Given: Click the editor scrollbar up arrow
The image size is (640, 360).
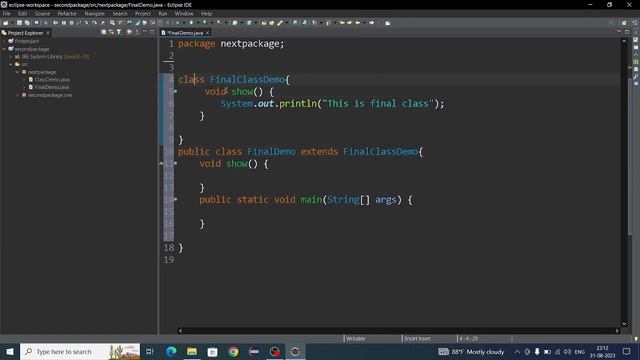Looking at the screenshot, I should pyautogui.click(x=624, y=41).
